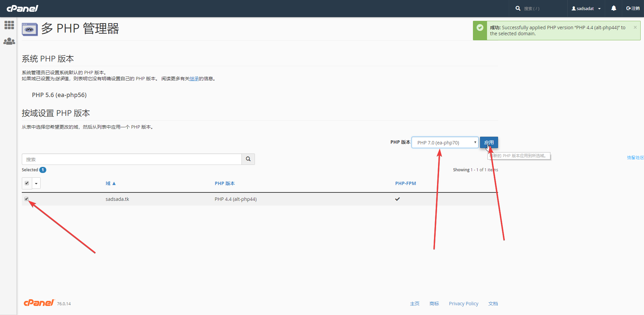
Task: Open the Privacy Policy link
Action: tap(464, 304)
